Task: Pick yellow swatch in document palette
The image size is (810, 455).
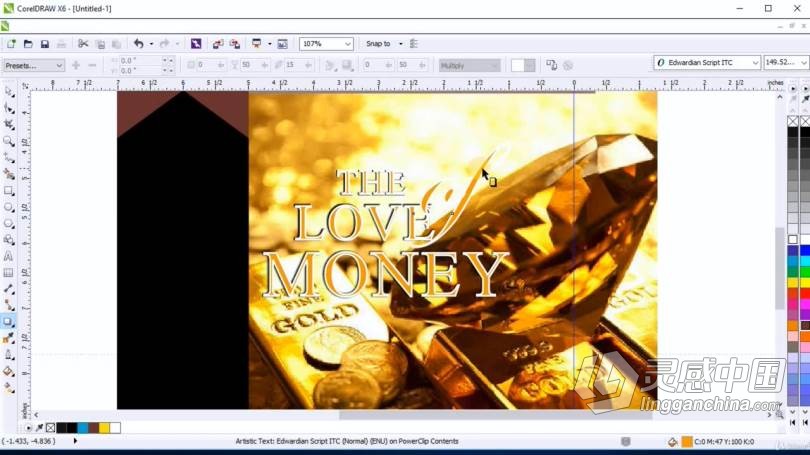Action: pos(104,428)
